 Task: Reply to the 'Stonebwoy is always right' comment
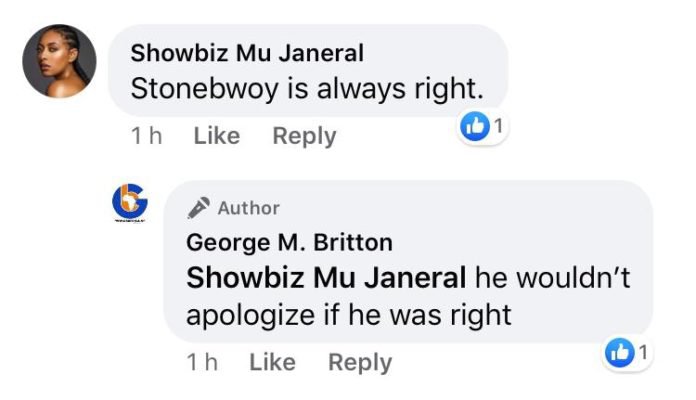pos(304,136)
